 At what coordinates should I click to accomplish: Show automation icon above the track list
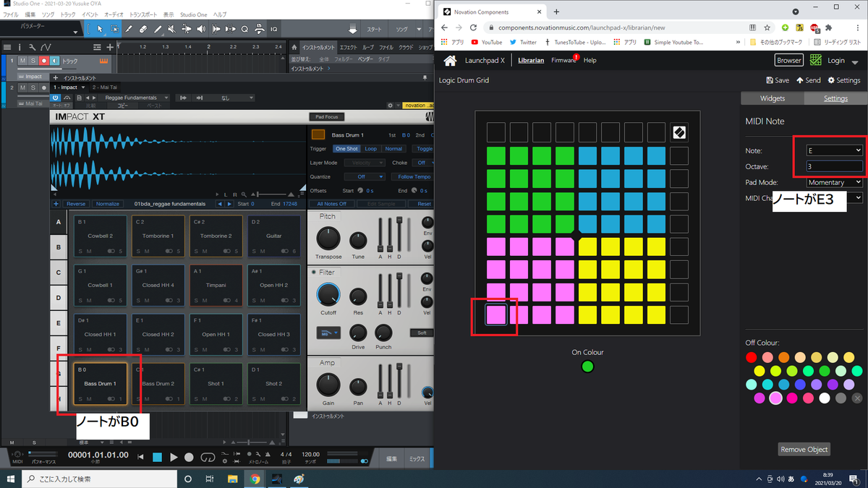(44, 47)
